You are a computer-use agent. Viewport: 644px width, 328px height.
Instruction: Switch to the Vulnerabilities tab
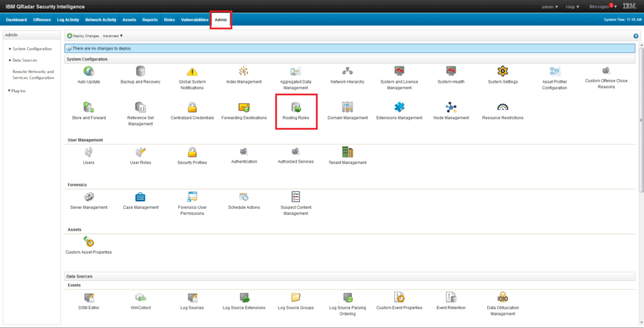pos(195,20)
